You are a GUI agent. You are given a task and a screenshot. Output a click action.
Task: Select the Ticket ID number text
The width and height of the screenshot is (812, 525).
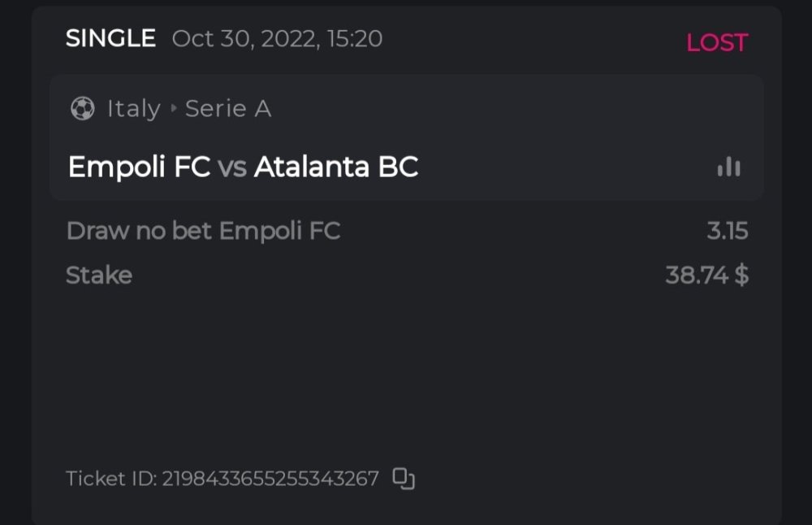[270, 479]
